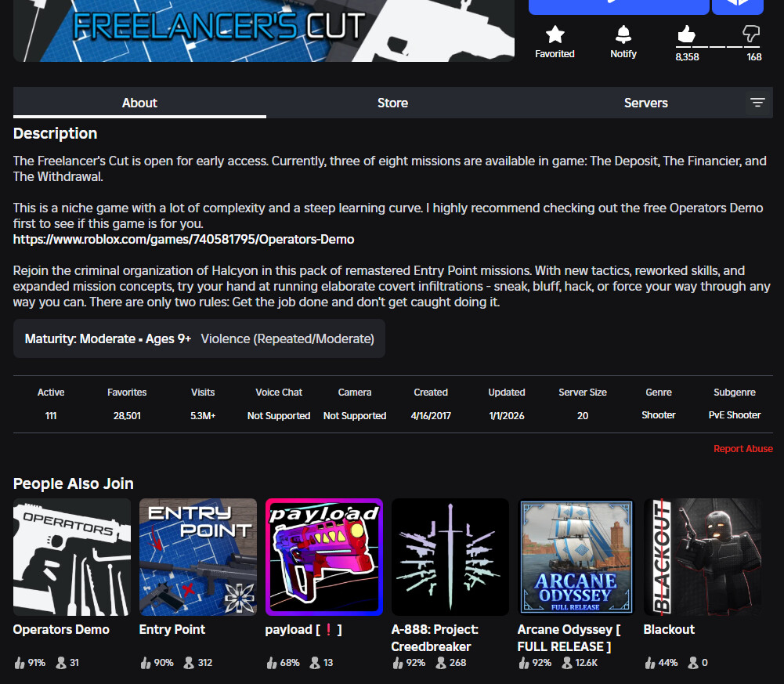Open the Blackout game icon
The image size is (784, 684).
pos(703,557)
